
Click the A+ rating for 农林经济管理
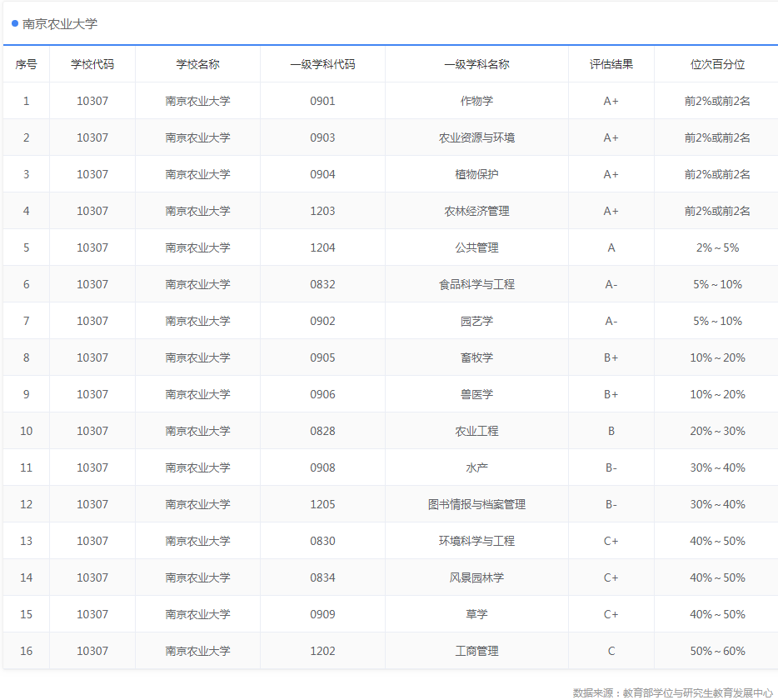point(611,211)
